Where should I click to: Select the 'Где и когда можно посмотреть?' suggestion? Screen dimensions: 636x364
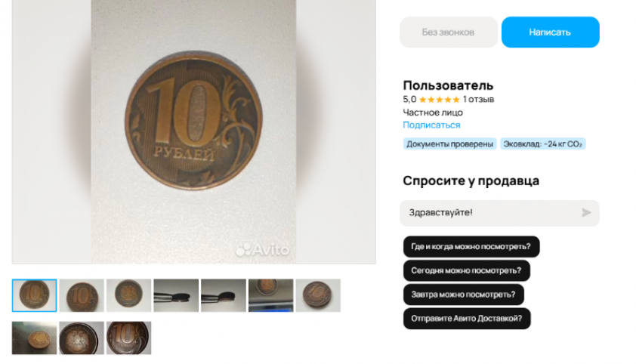click(471, 246)
